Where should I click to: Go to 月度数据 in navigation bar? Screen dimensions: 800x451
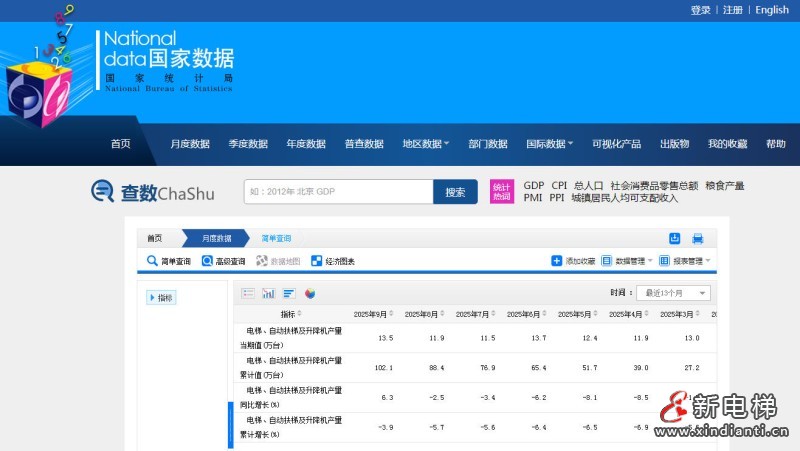tap(190, 144)
